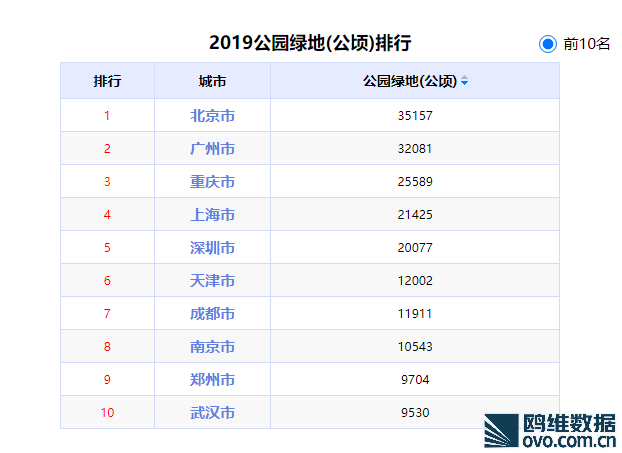Click the 2019公园绿地(公顷)排行 title
The image size is (622, 453).
click(x=310, y=42)
